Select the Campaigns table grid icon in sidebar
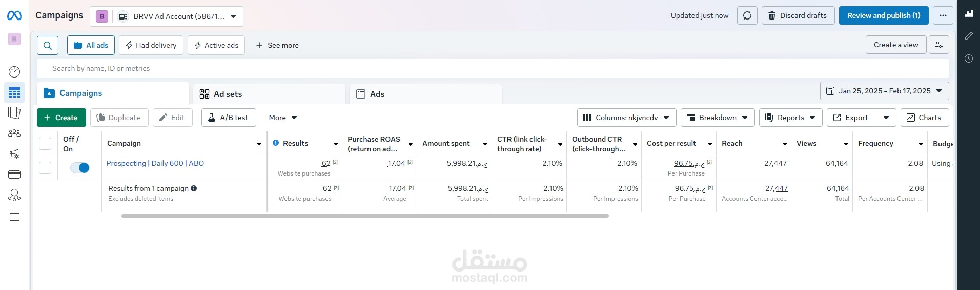Viewport: 980px width, 290px height. [14, 92]
